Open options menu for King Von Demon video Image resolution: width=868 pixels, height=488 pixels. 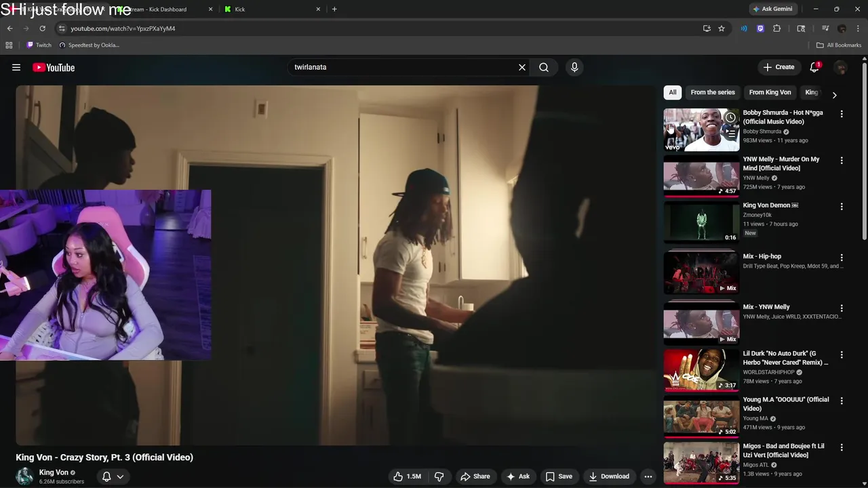click(x=842, y=207)
